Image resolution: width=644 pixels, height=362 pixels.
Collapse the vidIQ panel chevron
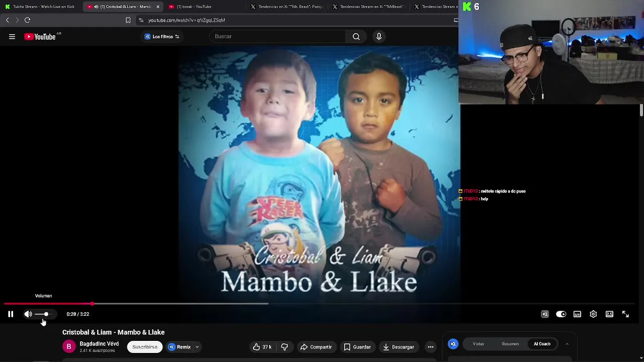pyautogui.click(x=567, y=344)
